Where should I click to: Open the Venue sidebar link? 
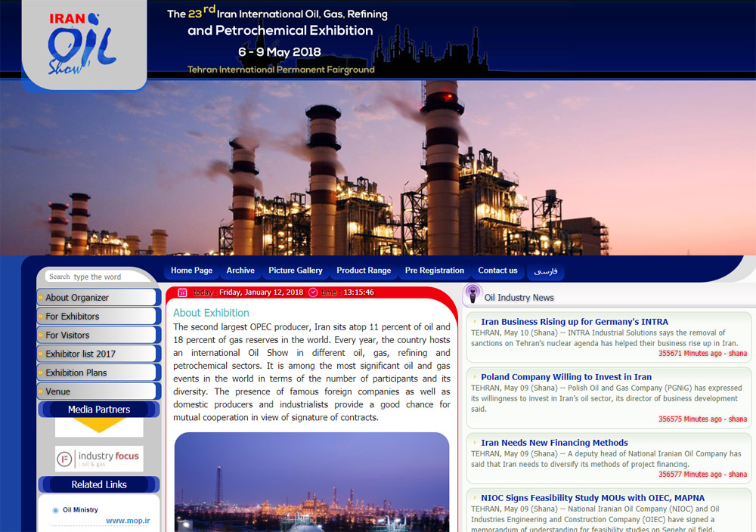tap(97, 391)
